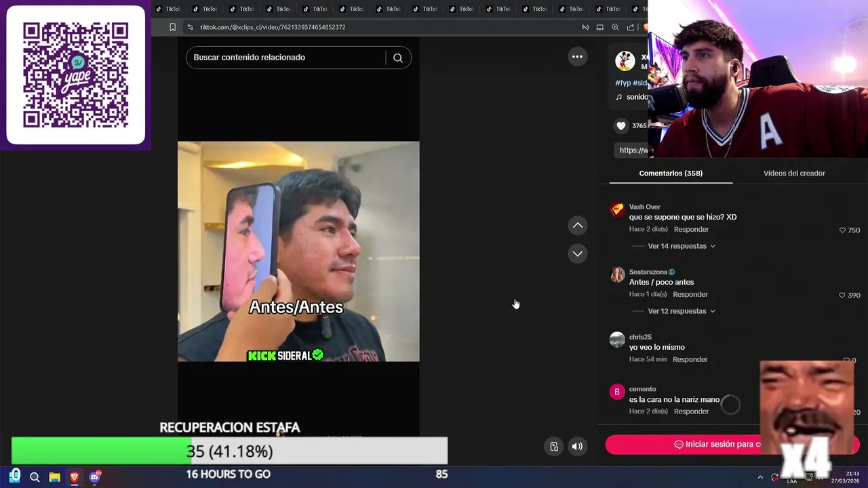Viewport: 868px width, 488px height.
Task: Open Vash Over's profile avatar
Action: [x=617, y=209]
